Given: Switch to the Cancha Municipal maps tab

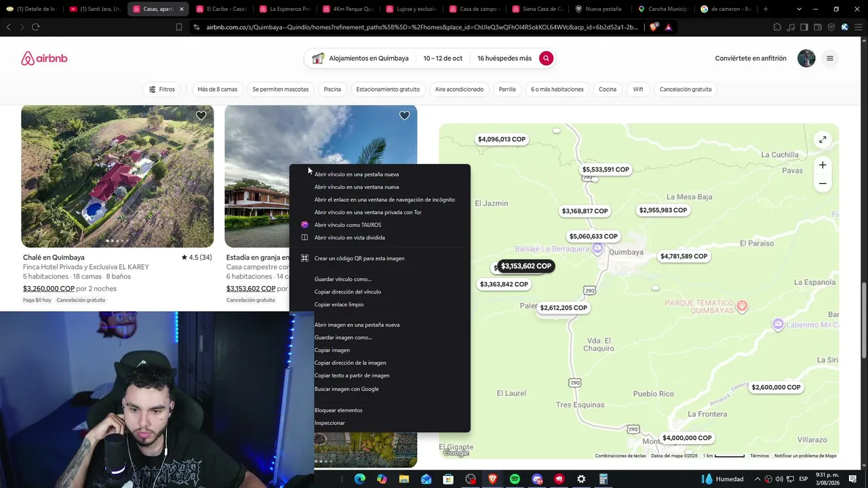Looking at the screenshot, I should [663, 9].
